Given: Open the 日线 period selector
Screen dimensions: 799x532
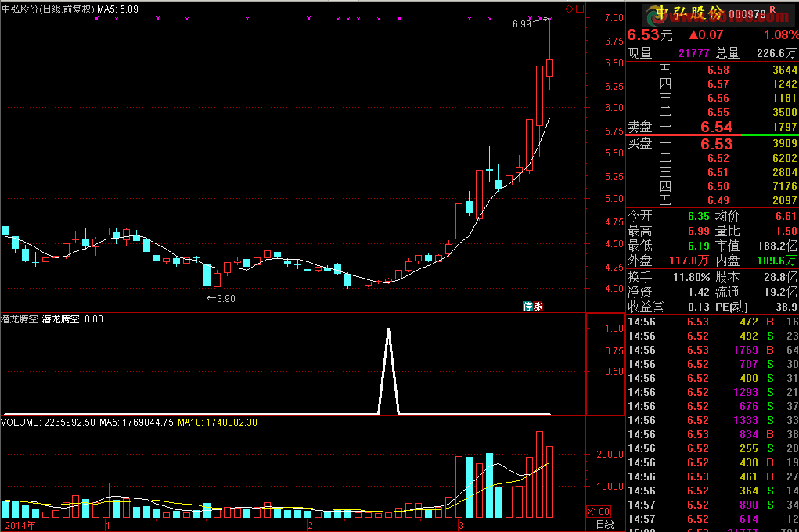Looking at the screenshot, I should (x=604, y=525).
